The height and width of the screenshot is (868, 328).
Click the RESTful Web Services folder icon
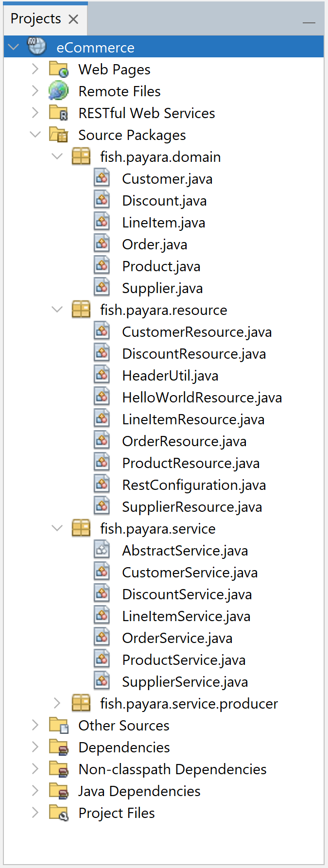pos(59,113)
